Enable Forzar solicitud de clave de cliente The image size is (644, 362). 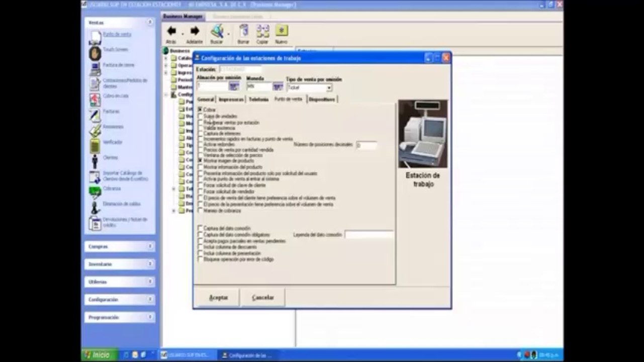click(201, 186)
